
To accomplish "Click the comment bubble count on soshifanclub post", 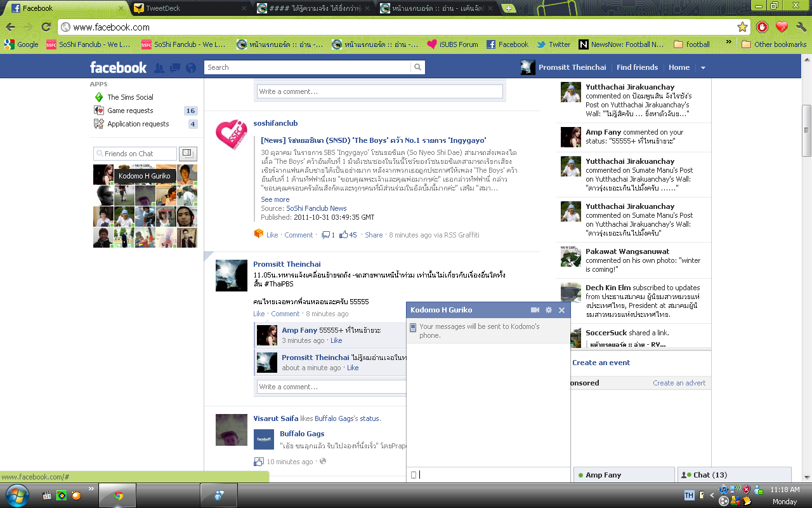I will (328, 235).
